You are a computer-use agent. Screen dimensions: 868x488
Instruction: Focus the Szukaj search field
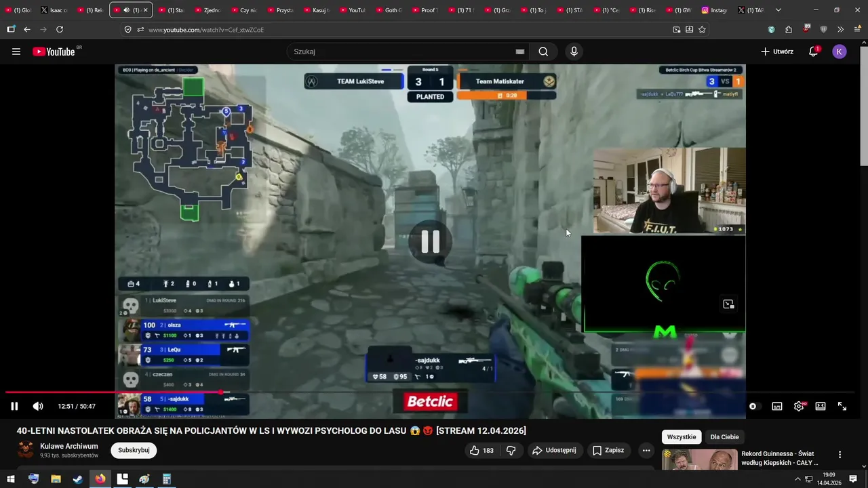403,52
